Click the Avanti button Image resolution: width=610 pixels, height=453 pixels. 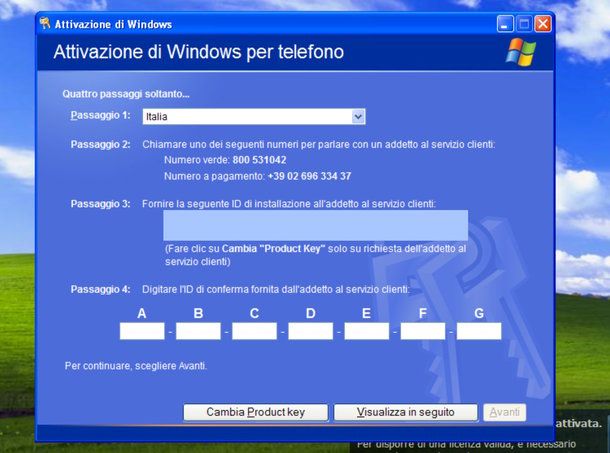[x=505, y=412]
